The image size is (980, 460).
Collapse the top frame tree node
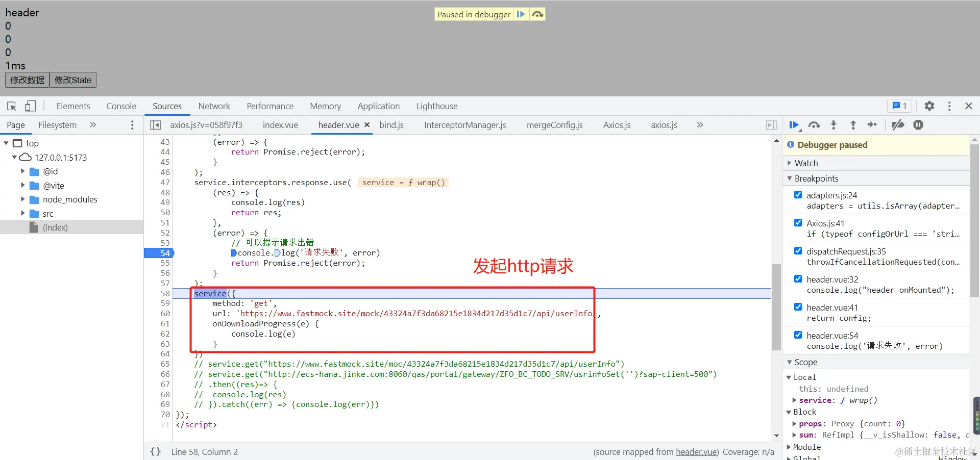[x=7, y=143]
